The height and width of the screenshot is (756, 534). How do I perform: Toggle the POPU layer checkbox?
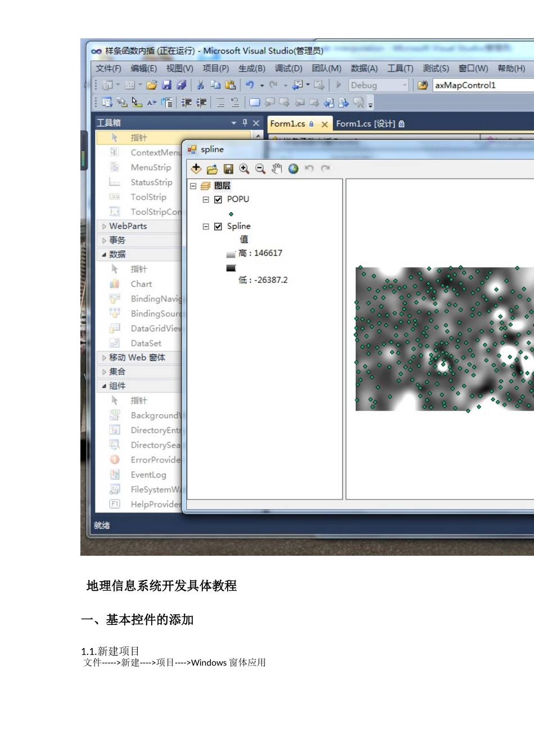pyautogui.click(x=218, y=199)
